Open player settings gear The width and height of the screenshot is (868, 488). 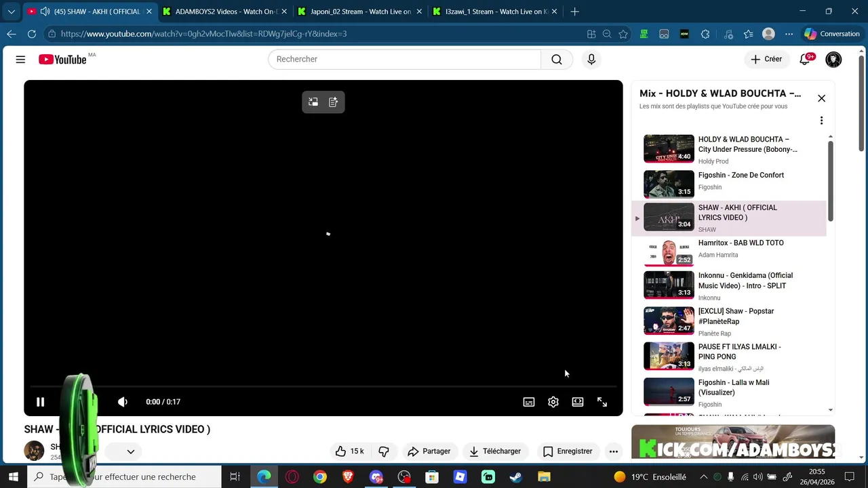553,402
